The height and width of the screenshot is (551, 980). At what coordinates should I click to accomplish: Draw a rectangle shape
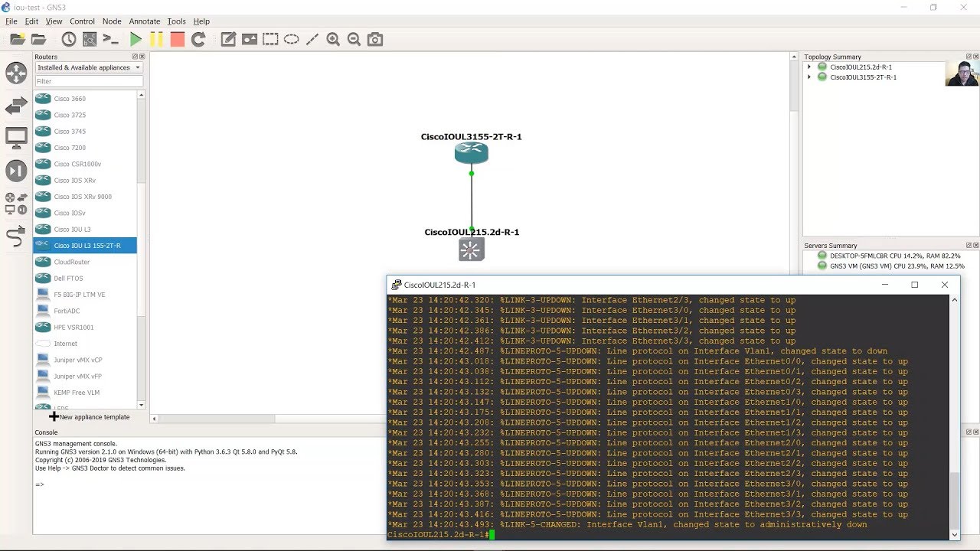coord(270,39)
